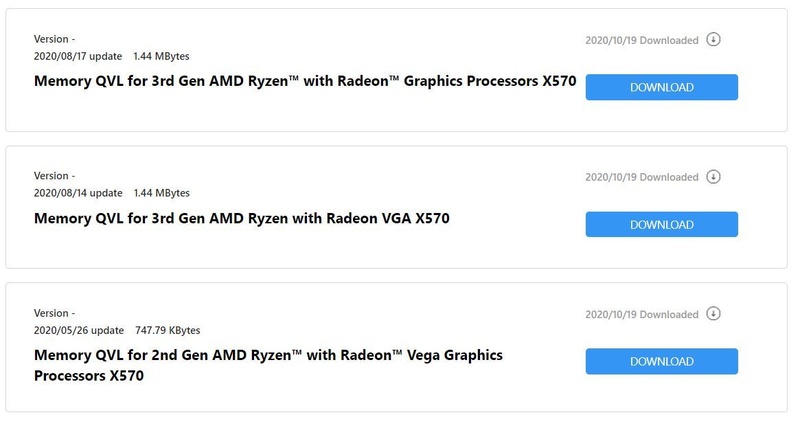Download Memory QVL for 3rd Gen Radeon Graphics Processors
The height and width of the screenshot is (426, 800).
[x=661, y=87]
